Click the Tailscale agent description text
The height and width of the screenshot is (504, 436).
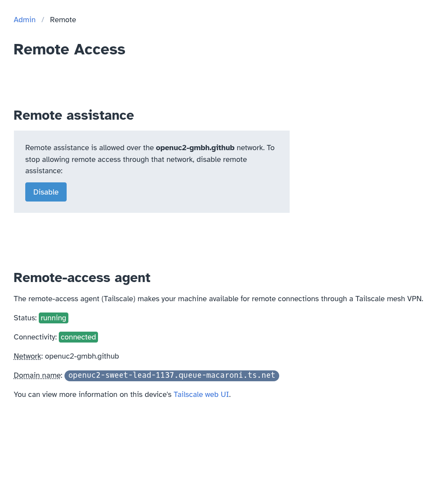218,299
